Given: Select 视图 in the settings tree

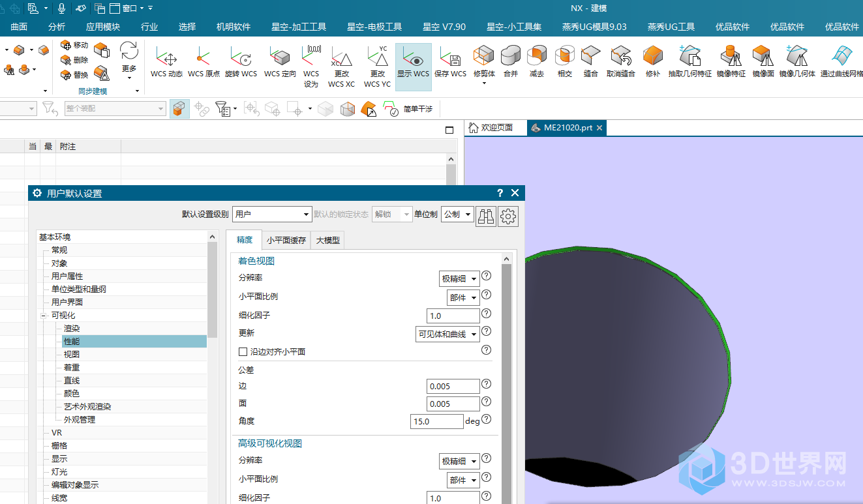Looking at the screenshot, I should coord(72,355).
